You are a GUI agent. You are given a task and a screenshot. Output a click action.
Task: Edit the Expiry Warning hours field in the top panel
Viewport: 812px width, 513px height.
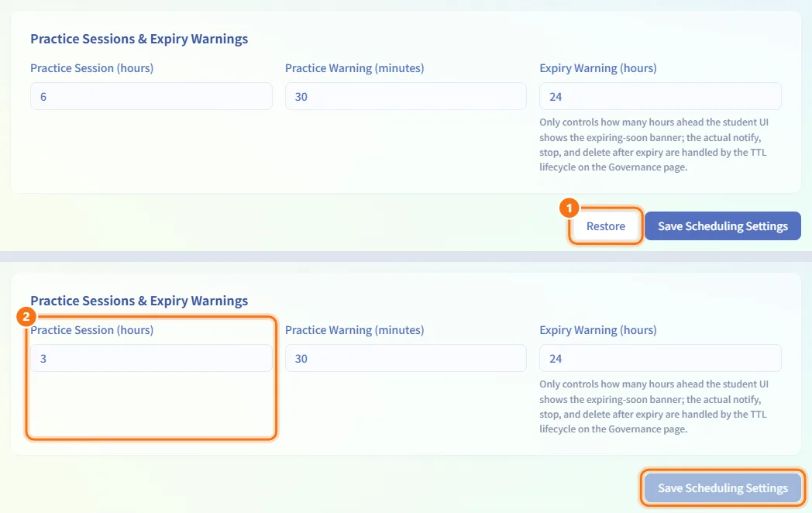point(660,96)
